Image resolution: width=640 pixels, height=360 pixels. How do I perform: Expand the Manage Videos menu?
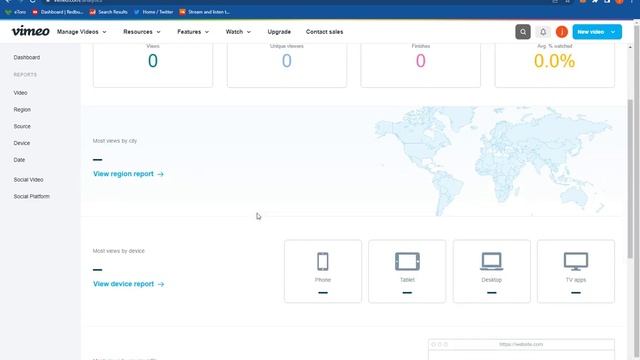click(82, 32)
